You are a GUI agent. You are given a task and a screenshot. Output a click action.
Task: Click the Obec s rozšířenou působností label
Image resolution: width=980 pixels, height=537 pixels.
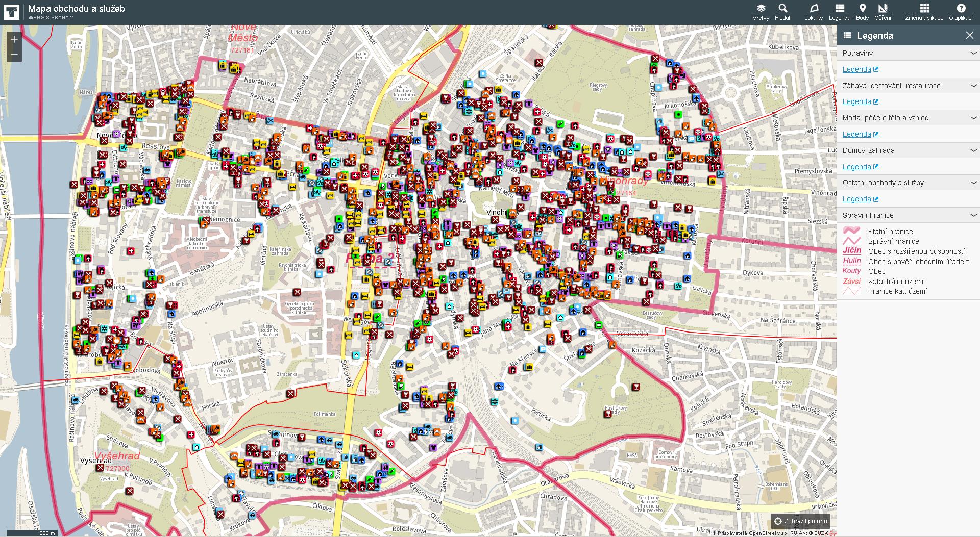coord(916,251)
